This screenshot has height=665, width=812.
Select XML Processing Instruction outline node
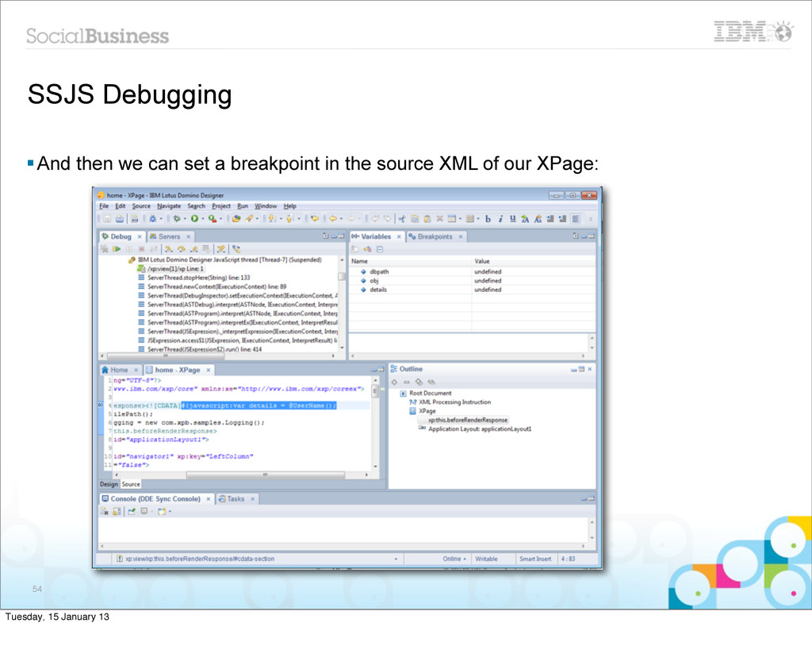[x=450, y=402]
